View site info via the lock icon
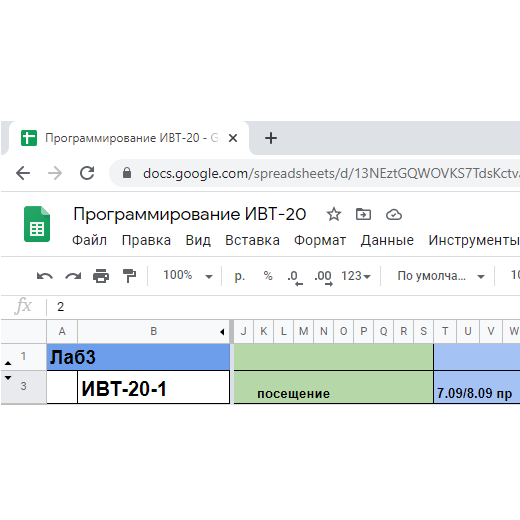The height and width of the screenshot is (520, 520). coord(127,173)
